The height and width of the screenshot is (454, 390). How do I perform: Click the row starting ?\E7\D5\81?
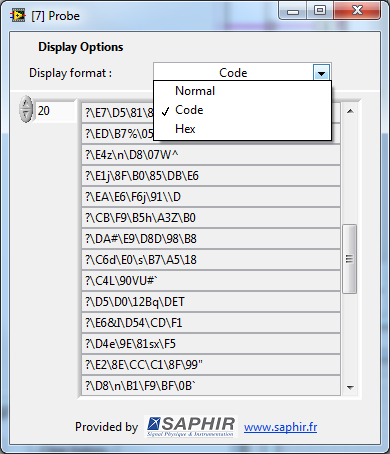(117, 113)
